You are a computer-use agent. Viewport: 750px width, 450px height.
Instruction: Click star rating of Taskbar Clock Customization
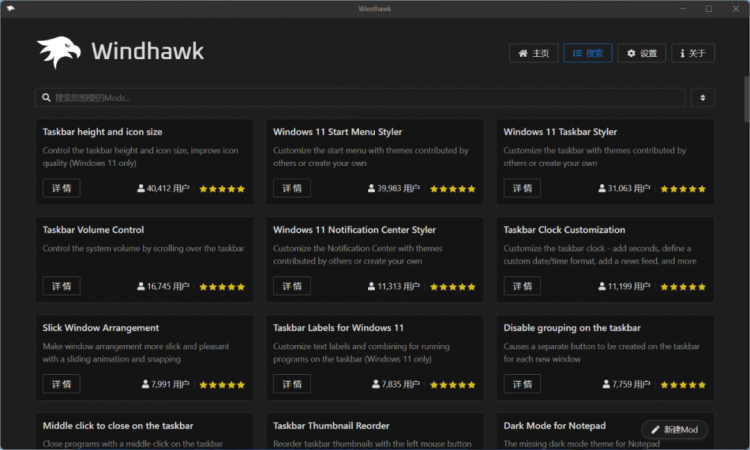click(683, 287)
